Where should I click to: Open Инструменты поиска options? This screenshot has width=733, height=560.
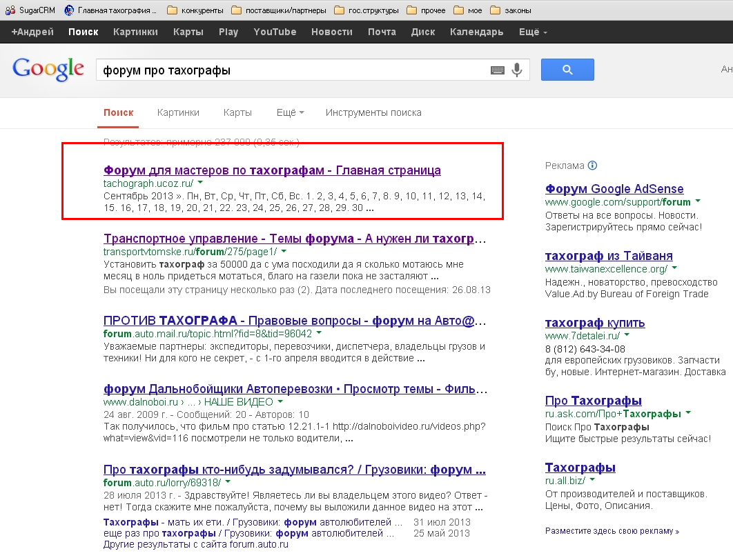(x=373, y=112)
